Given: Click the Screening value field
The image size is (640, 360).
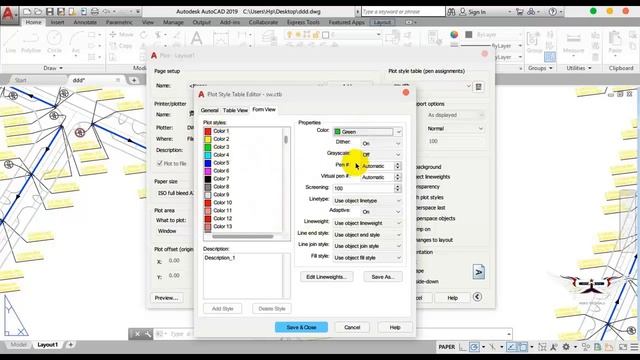Looking at the screenshot, I should (363, 188).
